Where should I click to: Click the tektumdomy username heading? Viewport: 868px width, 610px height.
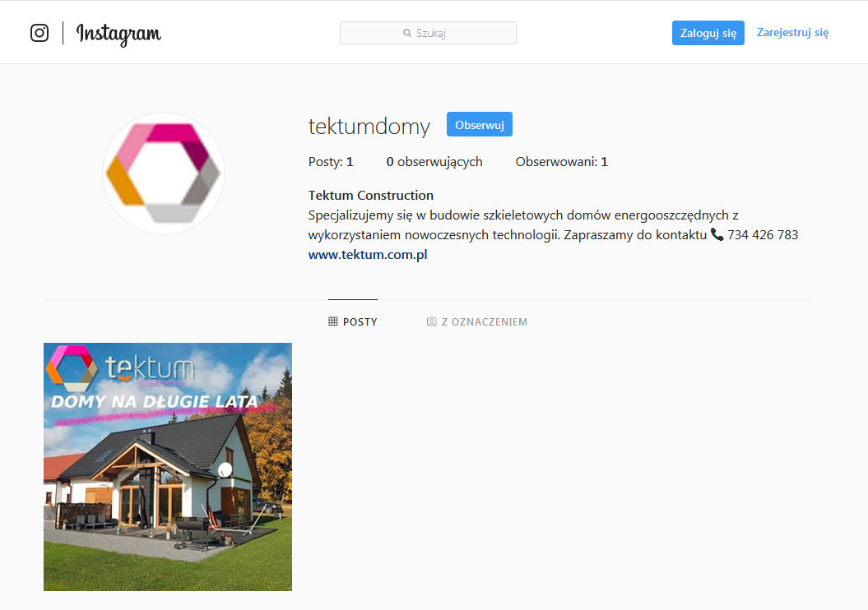click(x=369, y=126)
